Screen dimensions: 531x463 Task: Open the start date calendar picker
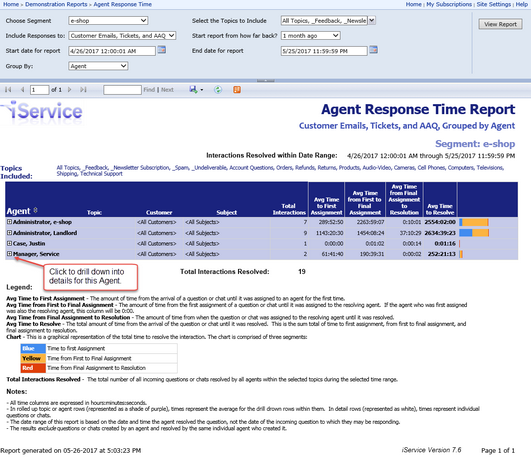(162, 50)
